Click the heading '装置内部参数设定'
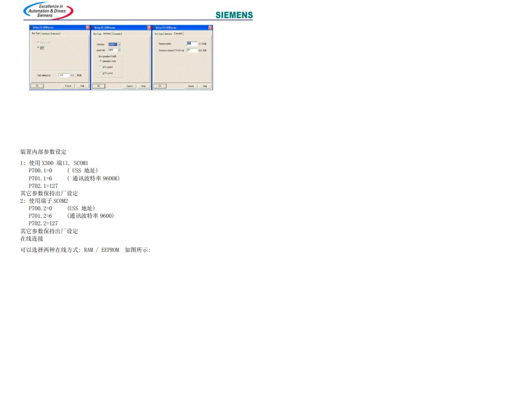The height and width of the screenshot is (399, 532). pos(43,152)
